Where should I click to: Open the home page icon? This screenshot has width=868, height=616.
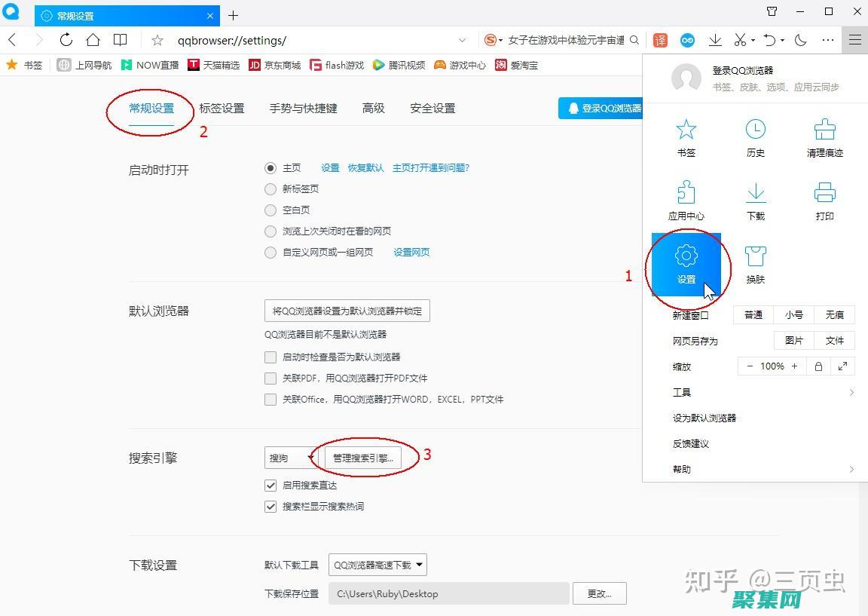point(93,40)
